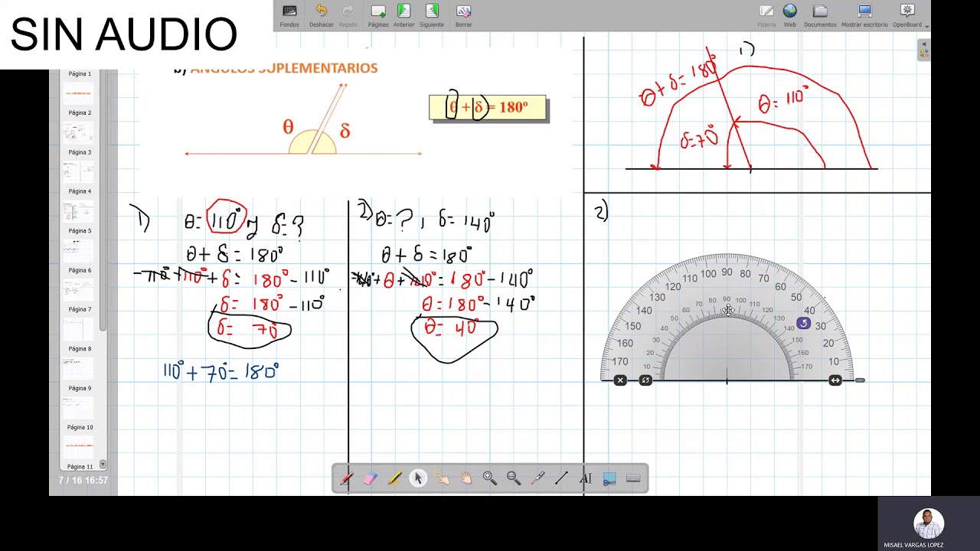
Task: Choose the Zoom in magnifier tool
Action: pyautogui.click(x=489, y=478)
